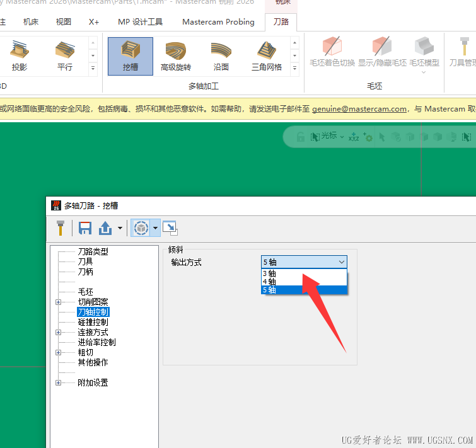This screenshot has width=476, height=448.
Task: Switch to the X+ ribbon tab
Action: (x=94, y=22)
